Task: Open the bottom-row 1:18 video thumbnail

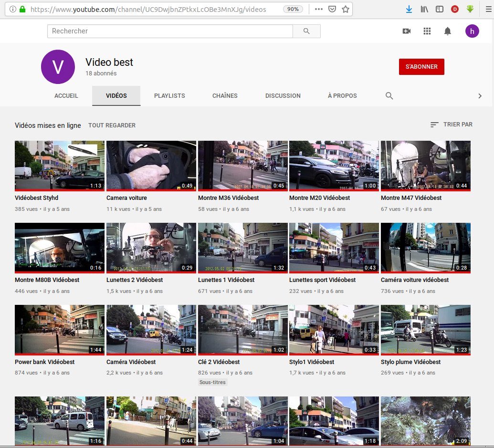Action: tap(334, 421)
